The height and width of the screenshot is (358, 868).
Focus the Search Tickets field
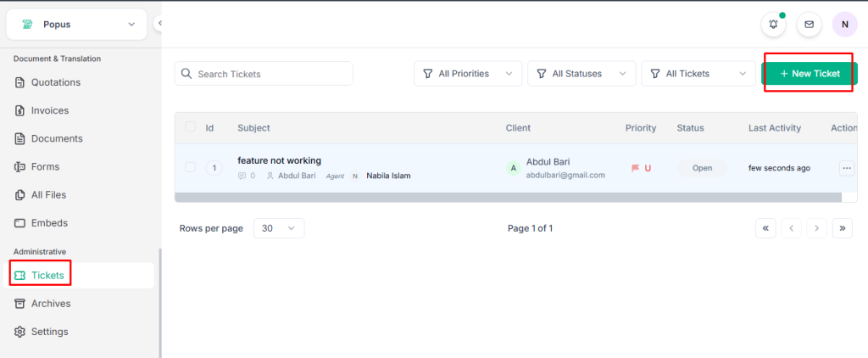[x=271, y=74]
